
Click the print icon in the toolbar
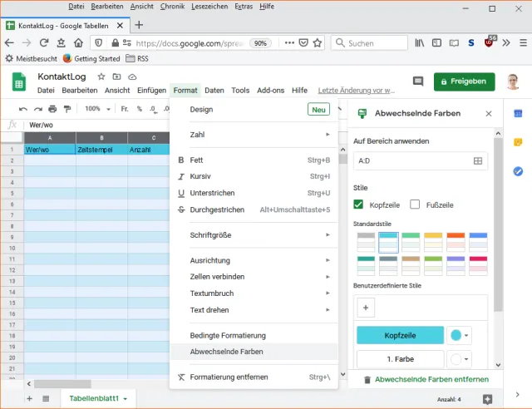tap(52, 109)
